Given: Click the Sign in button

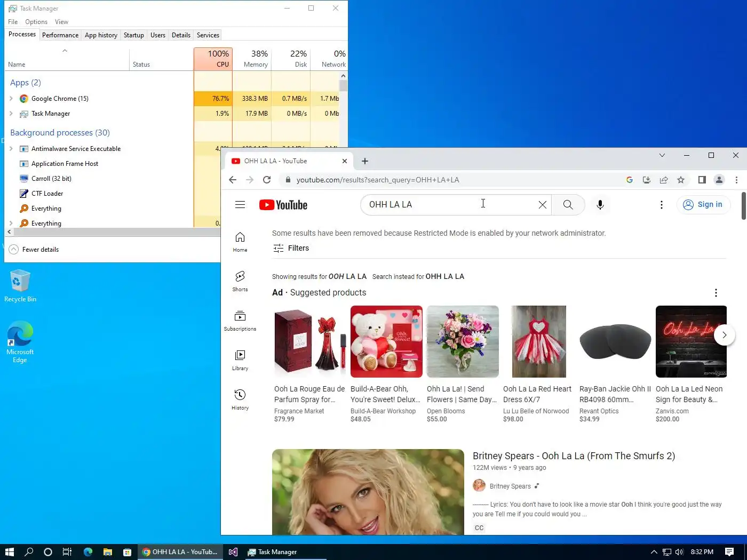Looking at the screenshot, I should (x=703, y=205).
